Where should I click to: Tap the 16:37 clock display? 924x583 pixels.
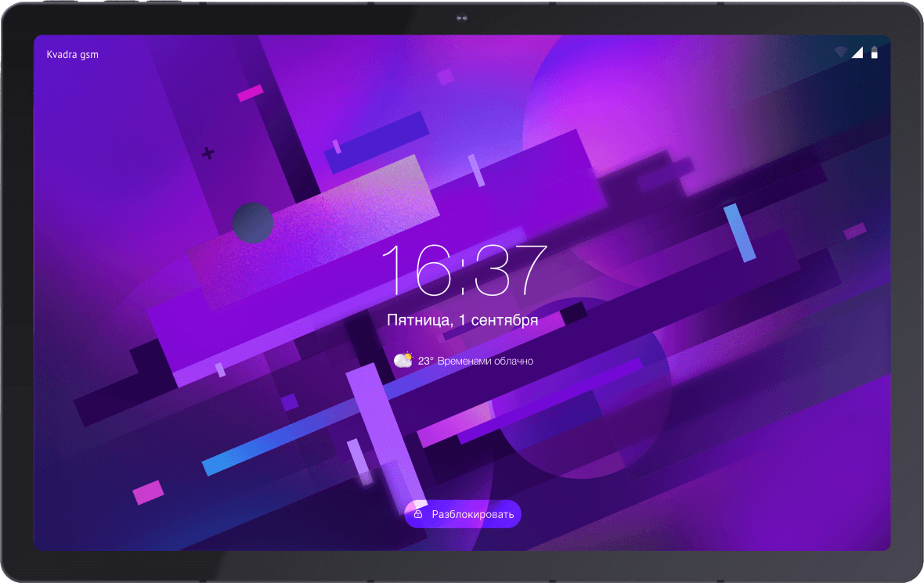(x=462, y=269)
